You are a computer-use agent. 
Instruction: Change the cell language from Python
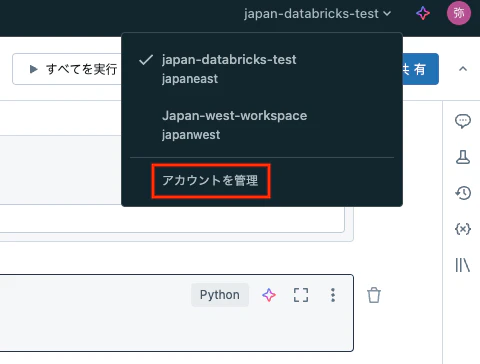(x=220, y=295)
